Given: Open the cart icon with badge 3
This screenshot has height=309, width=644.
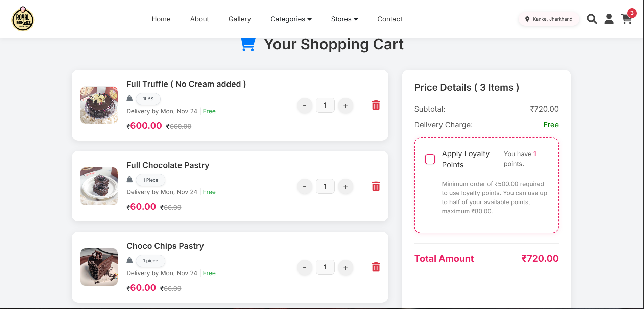Looking at the screenshot, I should [626, 19].
